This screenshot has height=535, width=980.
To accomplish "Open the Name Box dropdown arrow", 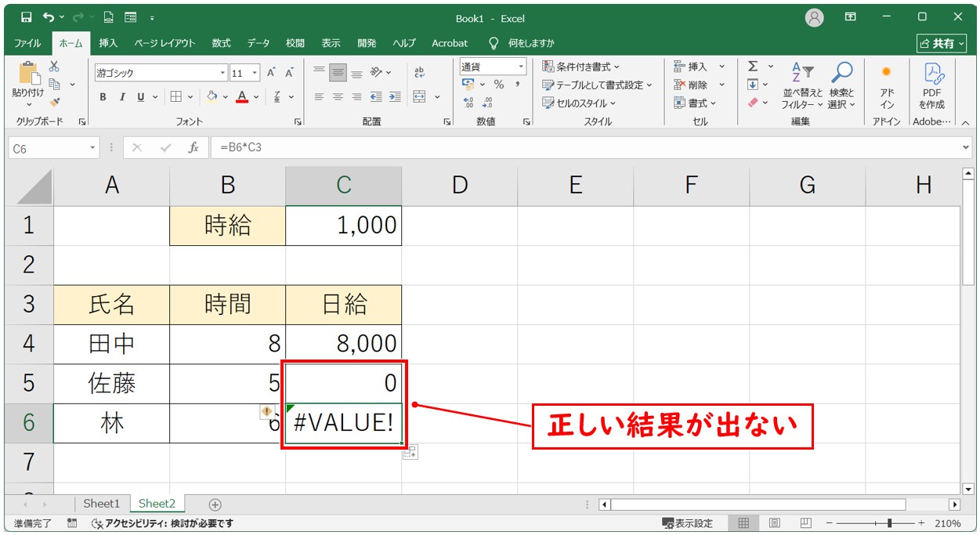I will [x=93, y=147].
